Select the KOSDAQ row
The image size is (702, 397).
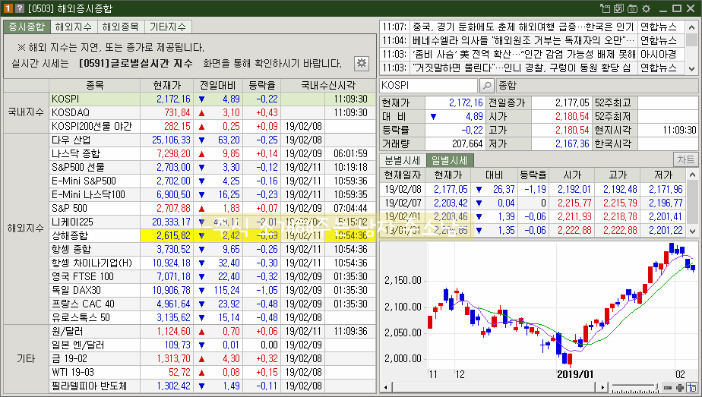(x=212, y=112)
